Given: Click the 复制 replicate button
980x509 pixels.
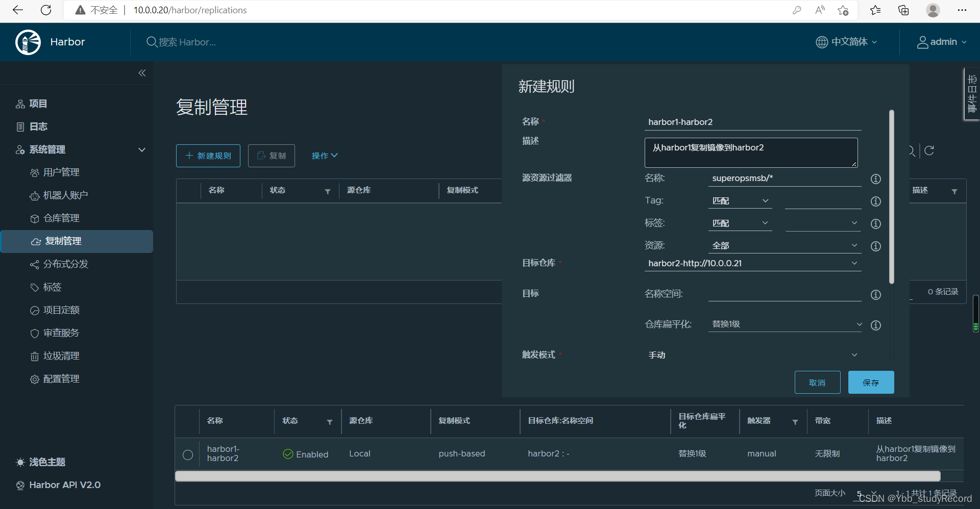Looking at the screenshot, I should click(272, 156).
